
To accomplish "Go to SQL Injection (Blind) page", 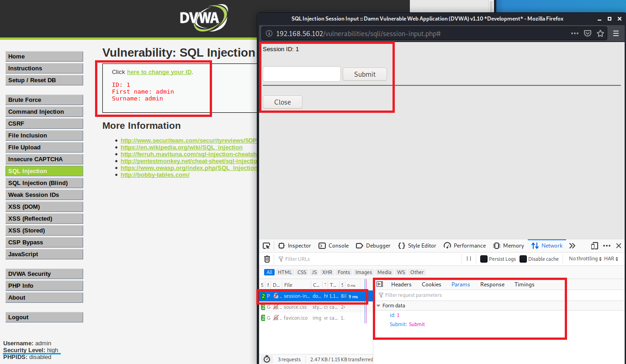I will click(x=44, y=183).
